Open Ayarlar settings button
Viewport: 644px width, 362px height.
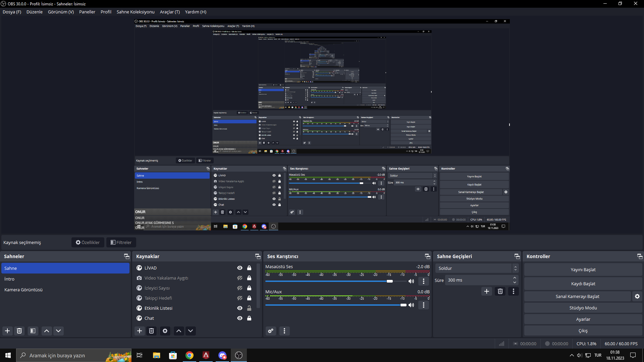(x=583, y=319)
